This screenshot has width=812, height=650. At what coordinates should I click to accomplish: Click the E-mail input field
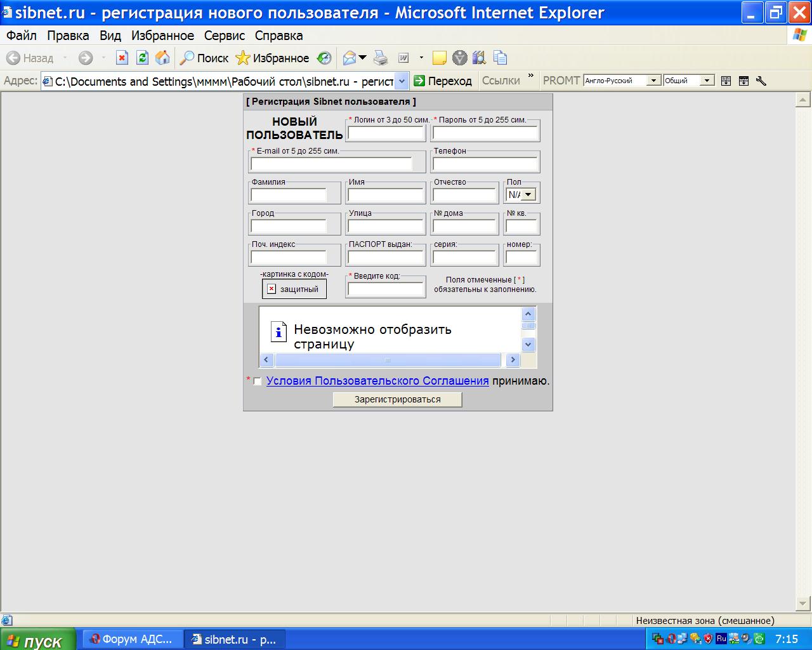point(331,164)
